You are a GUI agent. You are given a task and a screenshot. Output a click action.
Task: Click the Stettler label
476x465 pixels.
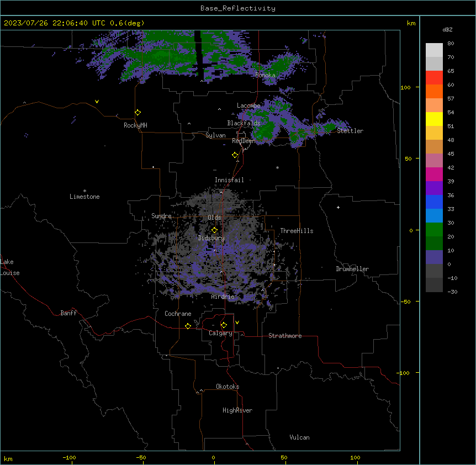click(x=350, y=131)
